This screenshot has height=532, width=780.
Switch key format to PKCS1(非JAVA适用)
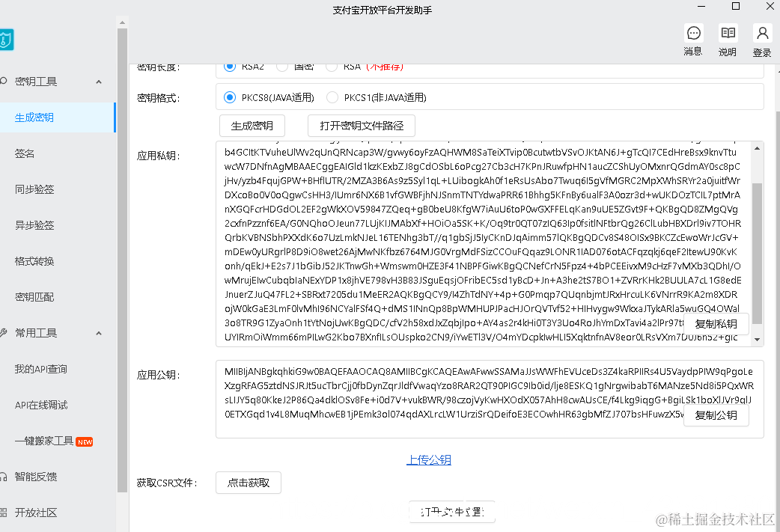point(332,97)
